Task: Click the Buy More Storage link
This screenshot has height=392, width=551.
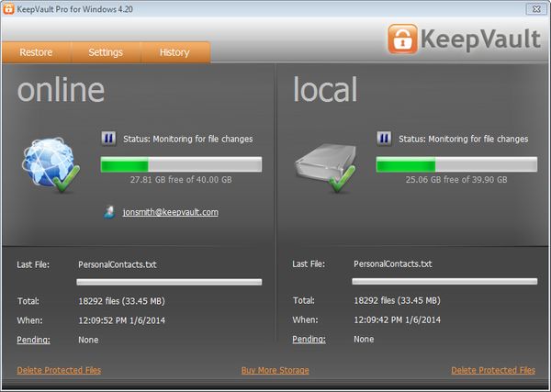Action: click(275, 371)
